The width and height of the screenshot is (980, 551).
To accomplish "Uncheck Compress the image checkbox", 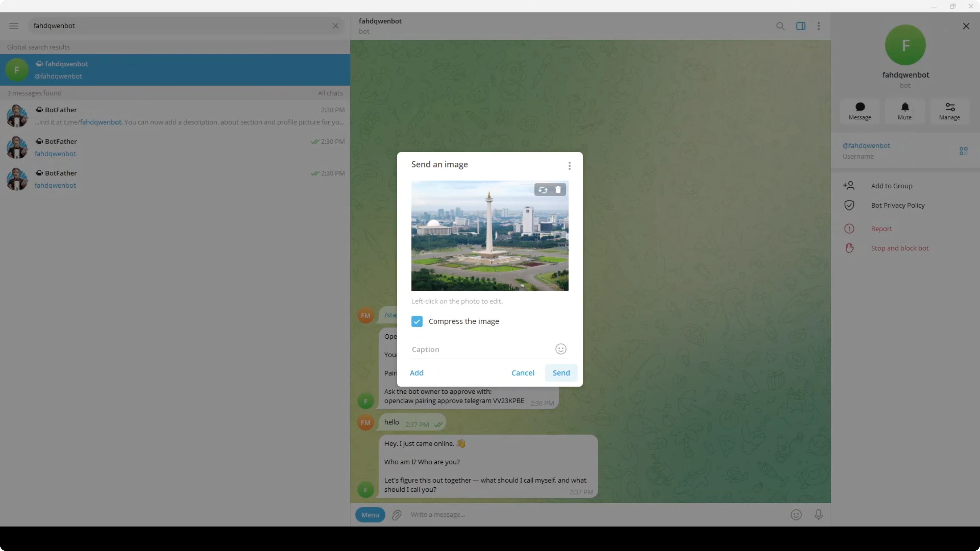I will click(416, 321).
